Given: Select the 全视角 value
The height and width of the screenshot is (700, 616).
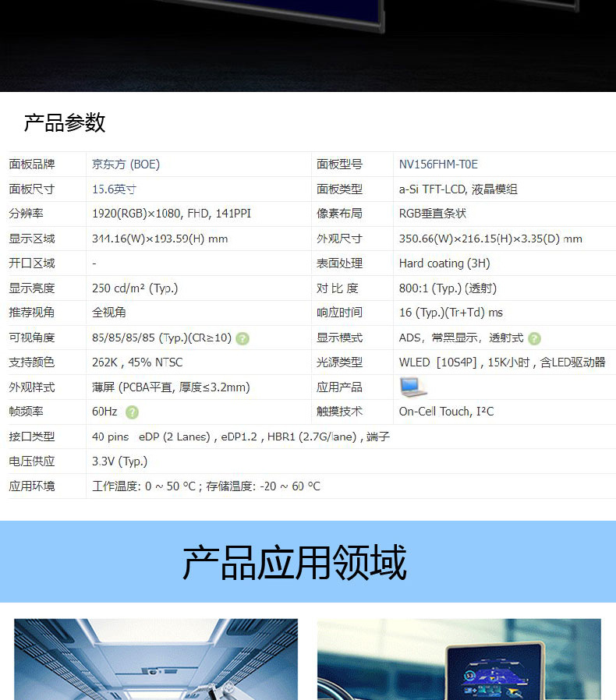Looking at the screenshot, I should click(109, 313).
